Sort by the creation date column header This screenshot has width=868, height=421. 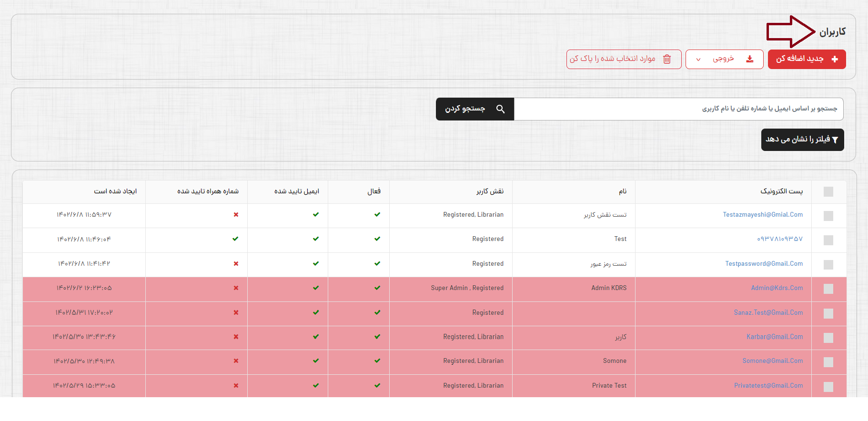pyautogui.click(x=115, y=191)
